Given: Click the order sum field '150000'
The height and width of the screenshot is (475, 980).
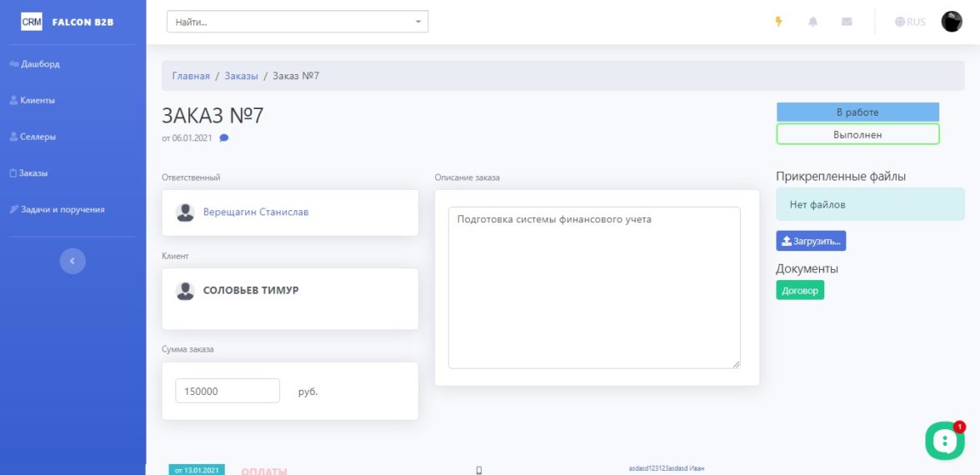Looking at the screenshot, I should click(x=227, y=391).
